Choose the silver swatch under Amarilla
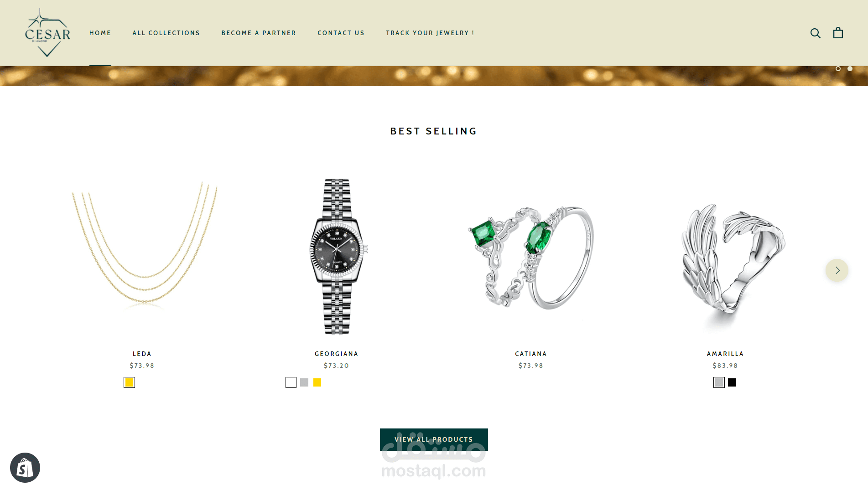The height and width of the screenshot is (490, 868). click(719, 382)
